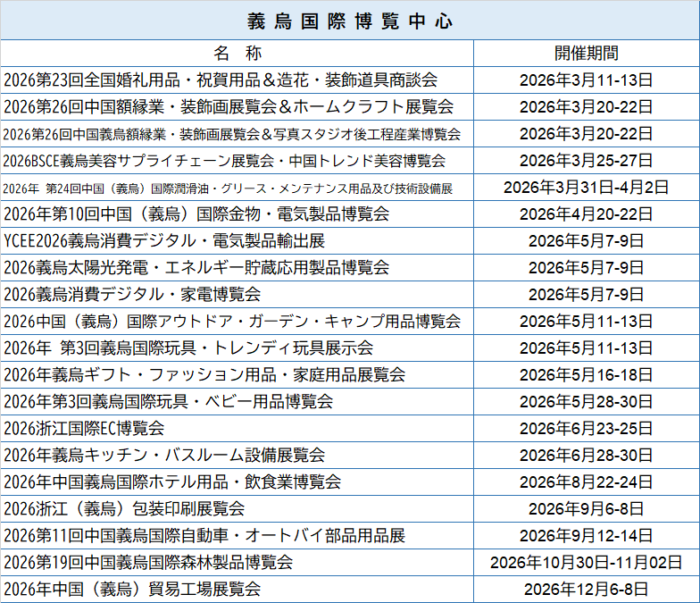Open the 国際アウトドア・ガーデン・キャンプ用品博覧会 entry

click(232, 322)
